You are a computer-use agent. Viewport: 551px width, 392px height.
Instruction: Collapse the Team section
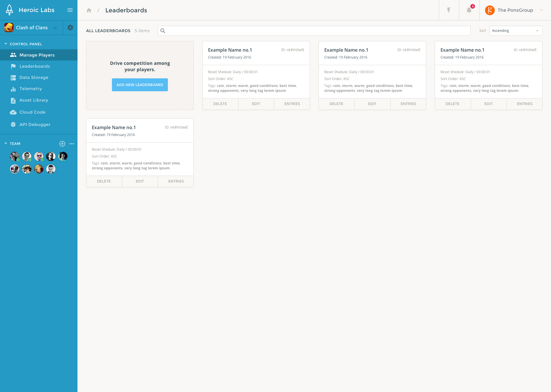6,143
